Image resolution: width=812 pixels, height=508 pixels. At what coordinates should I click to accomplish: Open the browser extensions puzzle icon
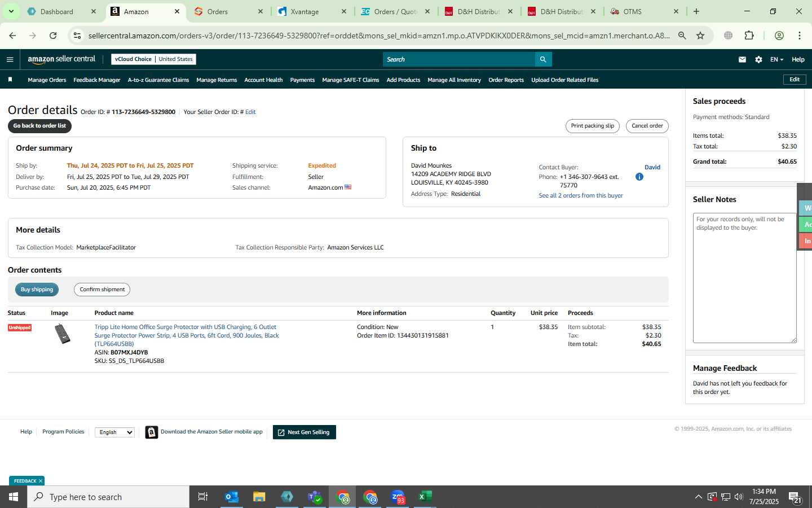click(749, 36)
